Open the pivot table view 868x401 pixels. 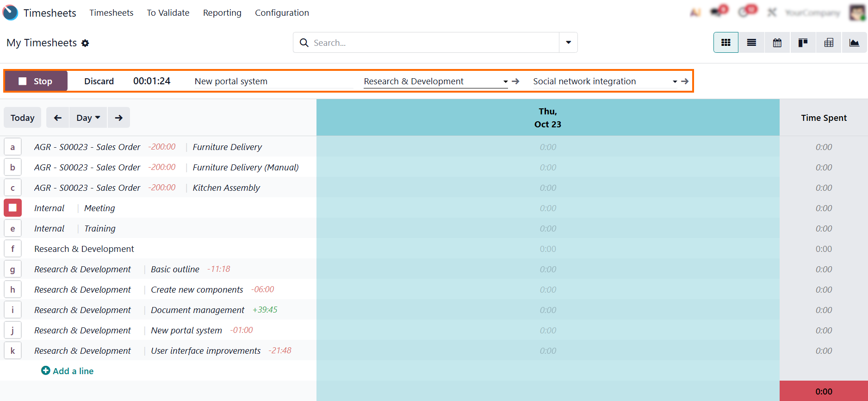829,43
